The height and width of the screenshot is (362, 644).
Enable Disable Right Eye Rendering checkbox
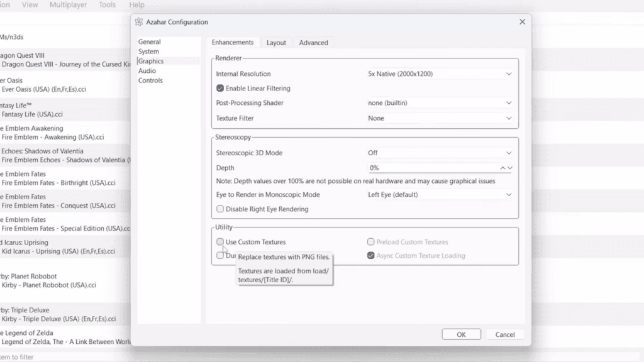pos(220,209)
